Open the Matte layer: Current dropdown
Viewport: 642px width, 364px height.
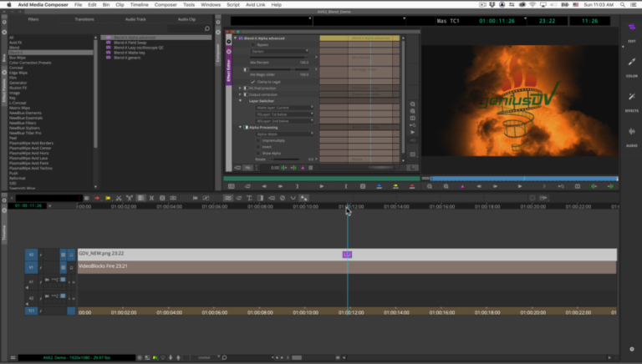click(284, 108)
